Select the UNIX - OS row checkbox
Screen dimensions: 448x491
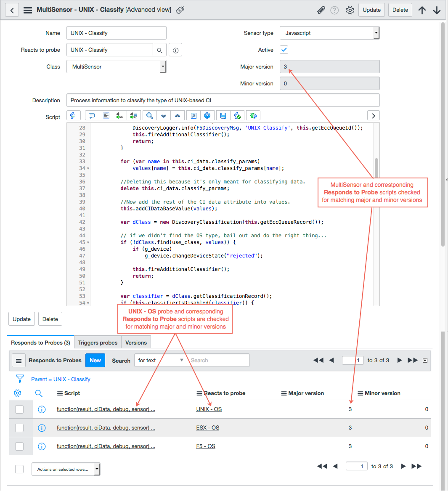click(19, 409)
